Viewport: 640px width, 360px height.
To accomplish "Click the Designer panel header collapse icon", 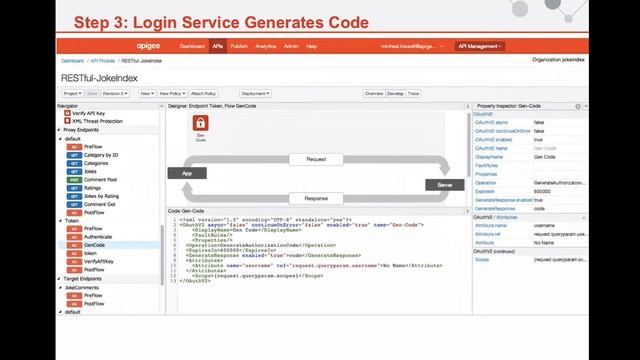I will (x=467, y=106).
